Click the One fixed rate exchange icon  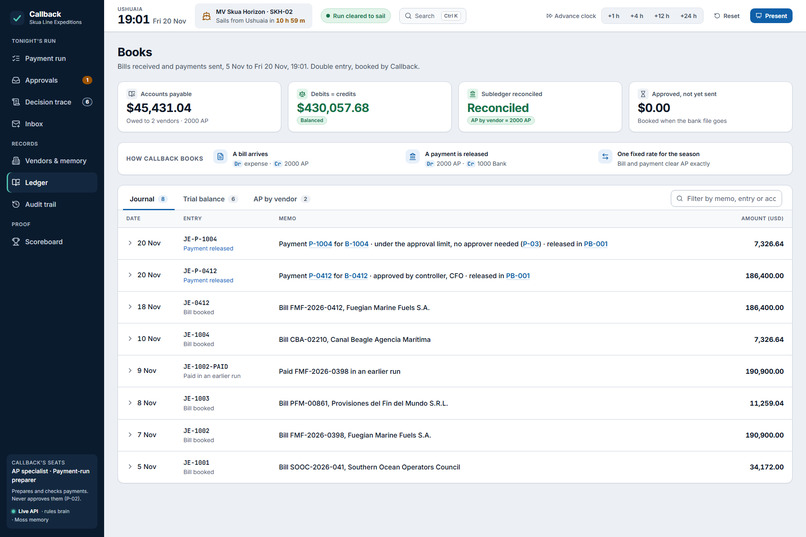click(x=605, y=157)
